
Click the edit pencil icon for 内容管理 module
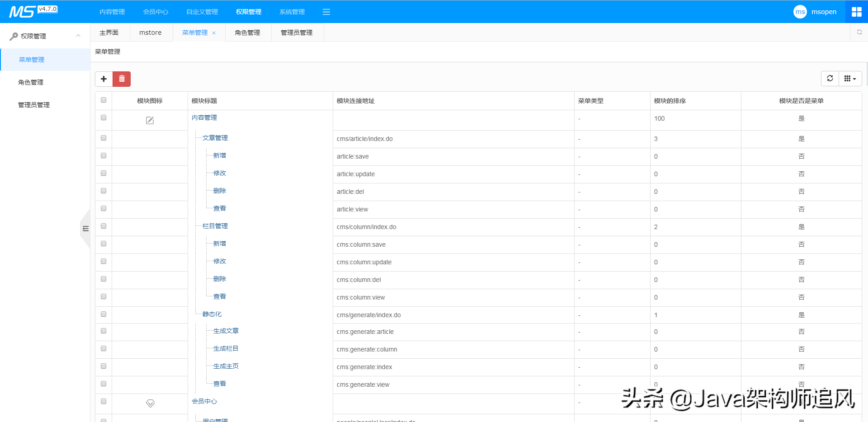click(150, 120)
